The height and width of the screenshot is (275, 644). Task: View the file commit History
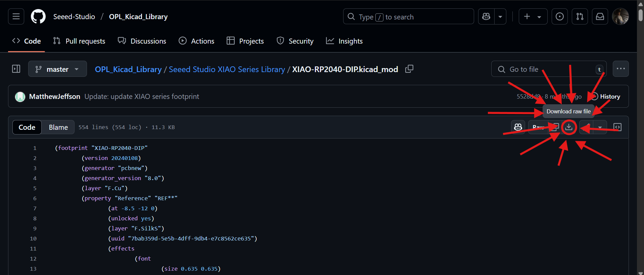coord(606,97)
